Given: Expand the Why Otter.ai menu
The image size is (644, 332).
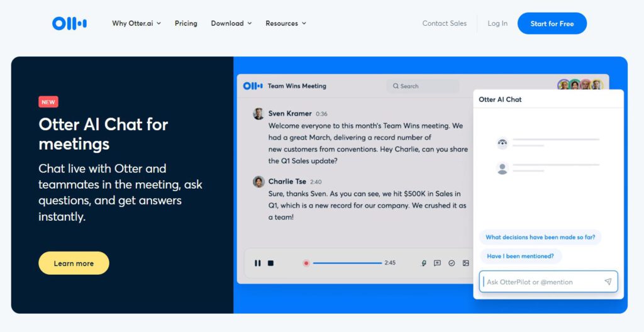Looking at the screenshot, I should pos(136,23).
